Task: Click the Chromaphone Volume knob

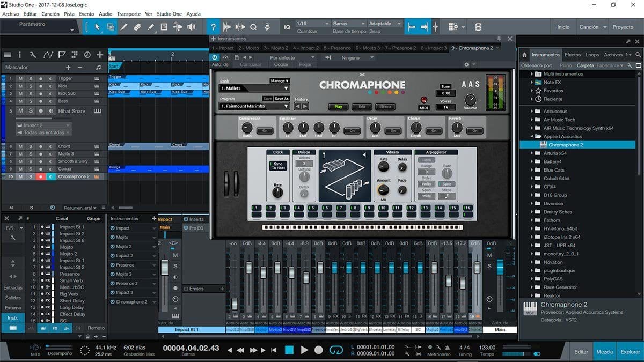Action: (x=470, y=100)
